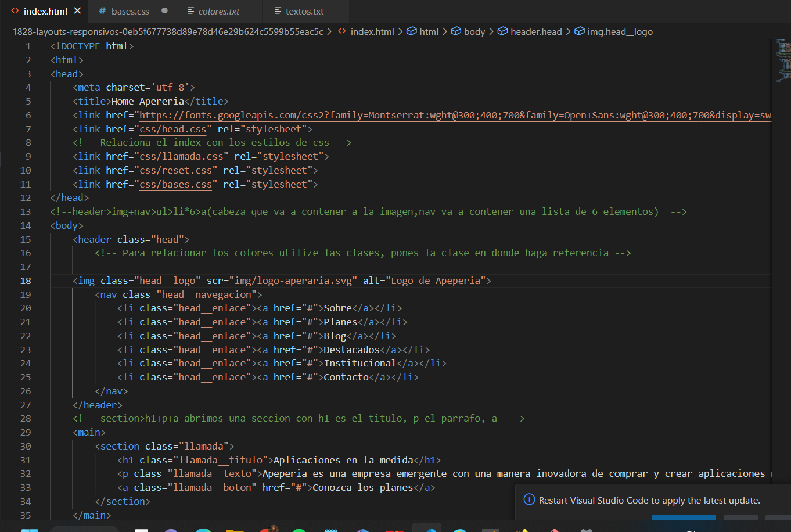Click the "img/logo-aperaria.svg" attribute value
791x532 pixels.
click(x=294, y=281)
